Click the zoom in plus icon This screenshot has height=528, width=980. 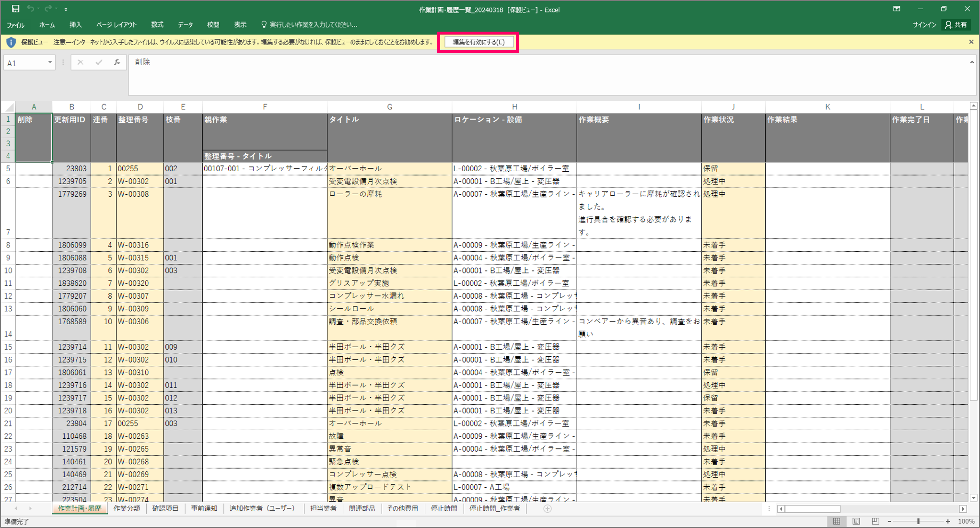tap(948, 521)
